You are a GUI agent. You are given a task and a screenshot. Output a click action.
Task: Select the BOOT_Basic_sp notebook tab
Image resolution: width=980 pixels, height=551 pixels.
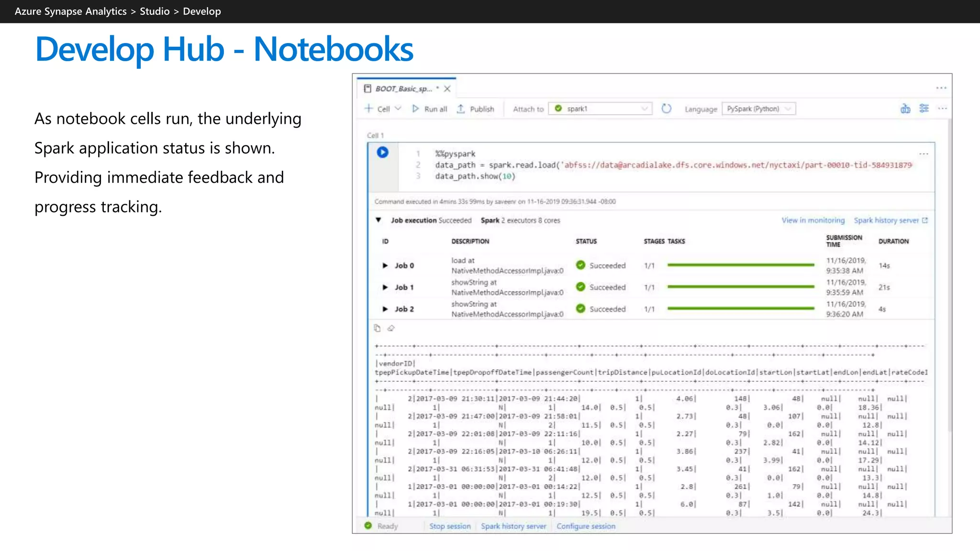coord(406,88)
